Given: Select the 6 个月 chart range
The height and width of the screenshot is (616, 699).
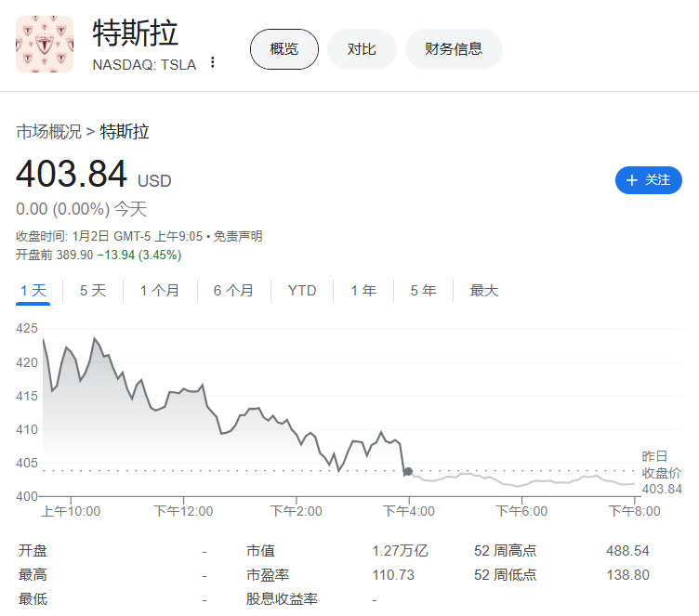Looking at the screenshot, I should pyautogui.click(x=233, y=291).
